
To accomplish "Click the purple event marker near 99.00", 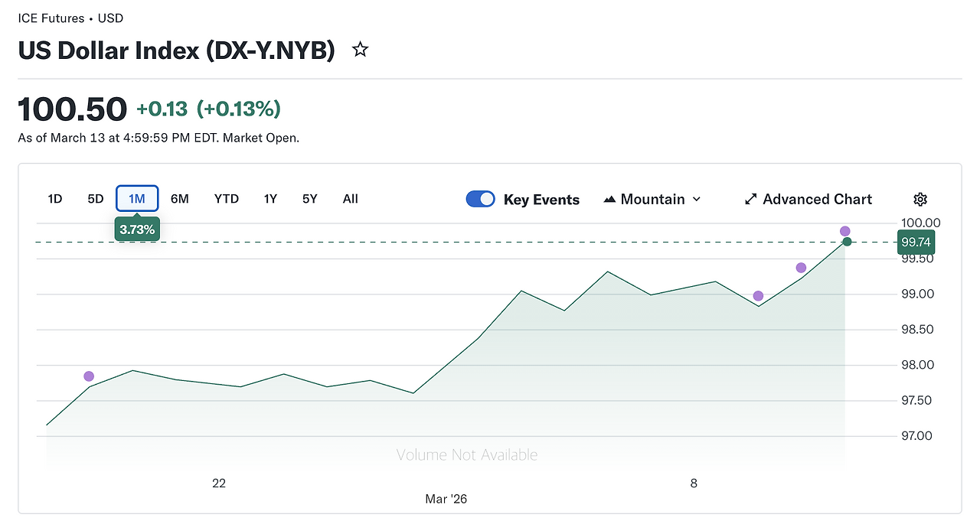I will point(758,296).
